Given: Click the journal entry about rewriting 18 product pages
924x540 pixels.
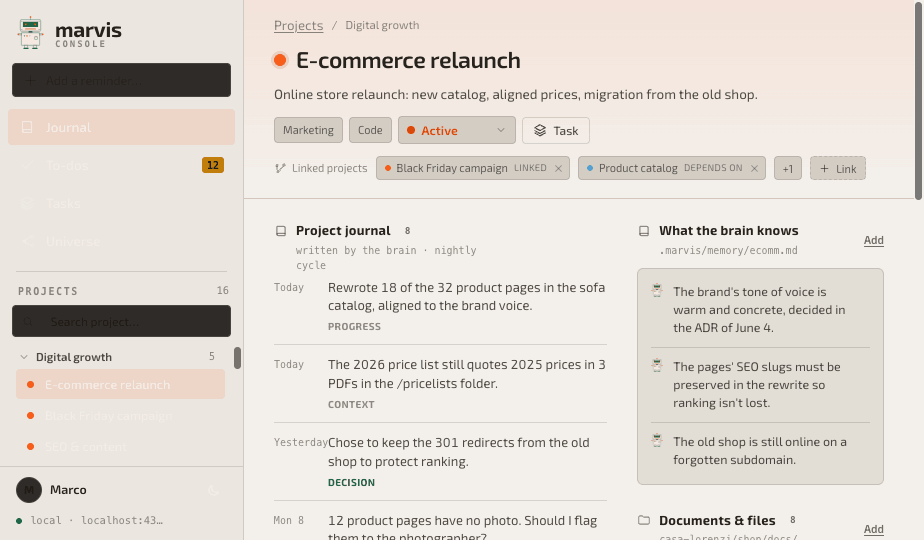Looking at the screenshot, I should click(466, 297).
